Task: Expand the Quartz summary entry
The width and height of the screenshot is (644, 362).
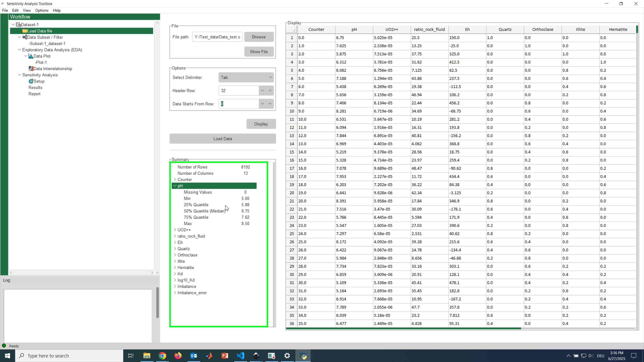Action: point(175,249)
